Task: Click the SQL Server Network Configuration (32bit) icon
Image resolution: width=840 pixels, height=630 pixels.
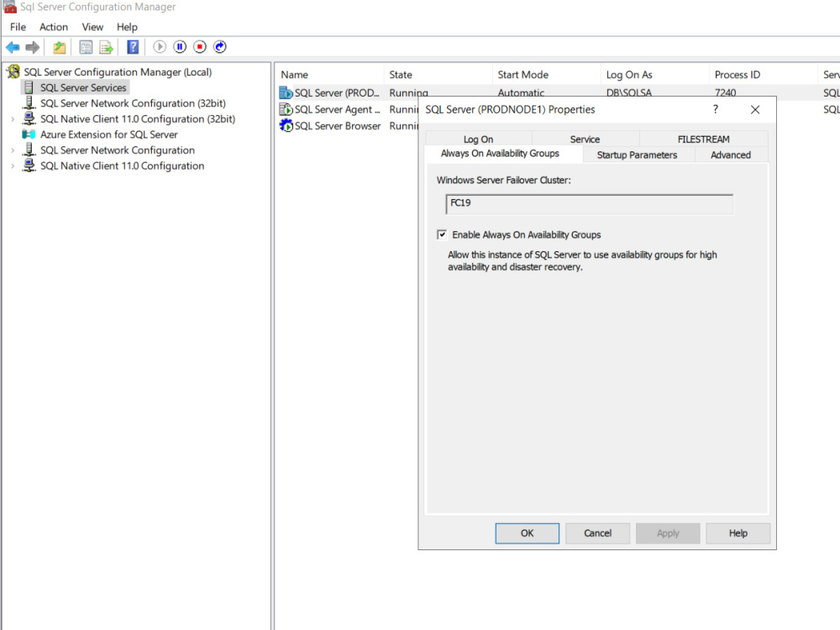Action: pos(29,102)
